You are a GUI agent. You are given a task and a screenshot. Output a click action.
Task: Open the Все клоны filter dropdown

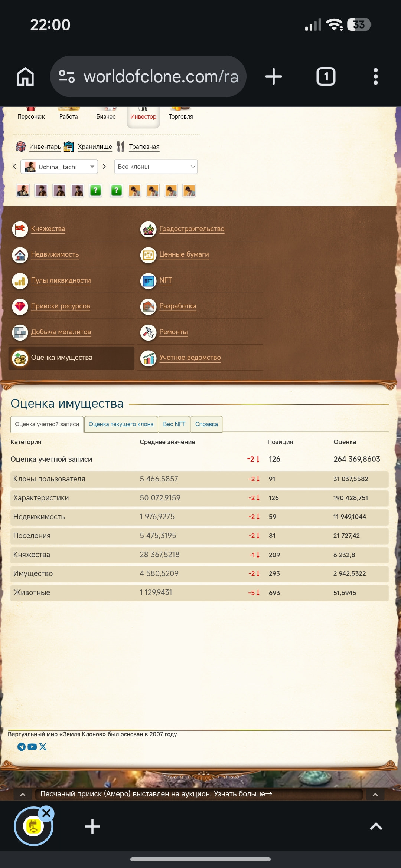tap(156, 167)
